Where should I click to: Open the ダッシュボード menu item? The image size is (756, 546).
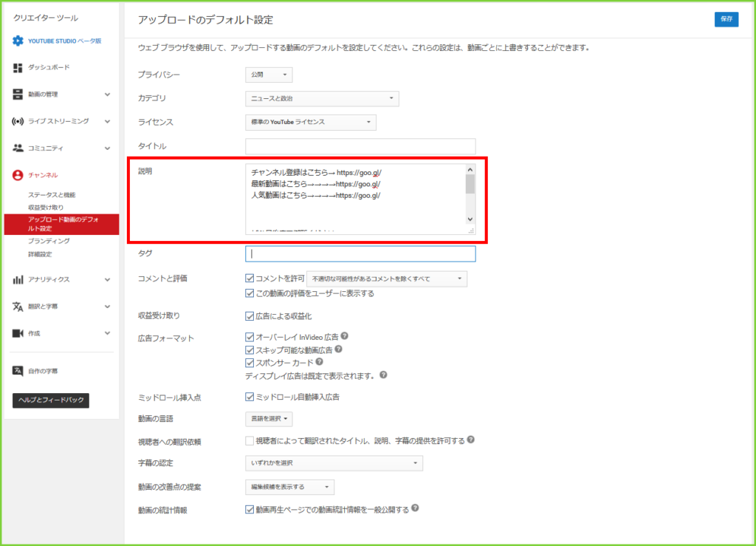click(x=49, y=67)
